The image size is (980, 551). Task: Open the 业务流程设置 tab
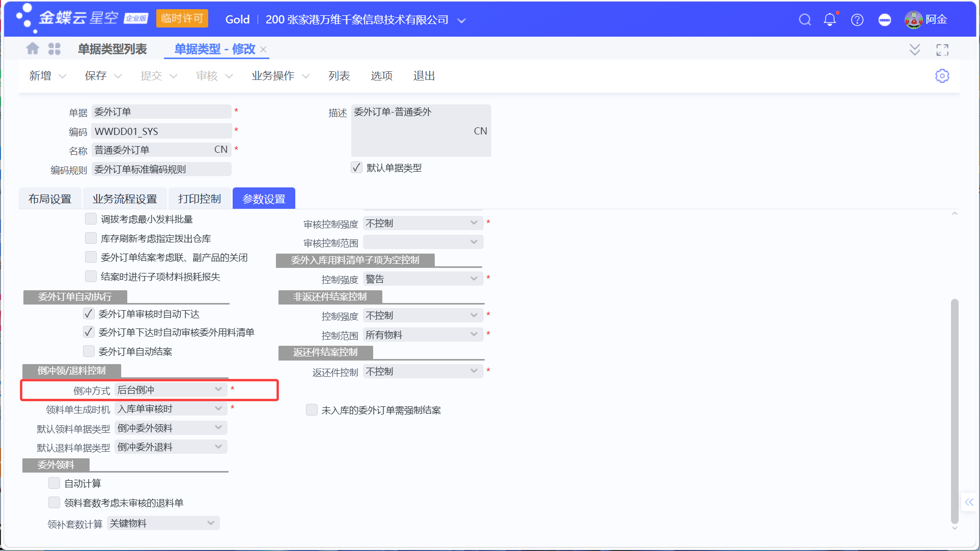(x=125, y=199)
